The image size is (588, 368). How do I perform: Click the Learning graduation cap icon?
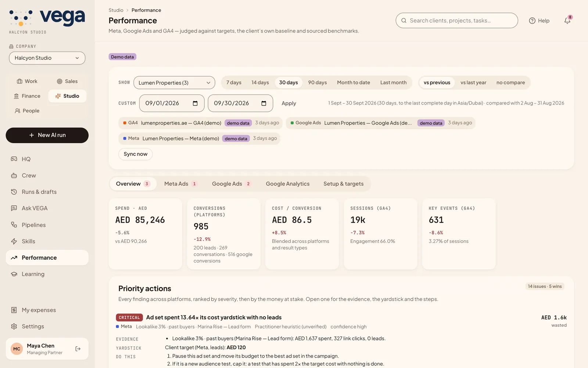(14, 274)
